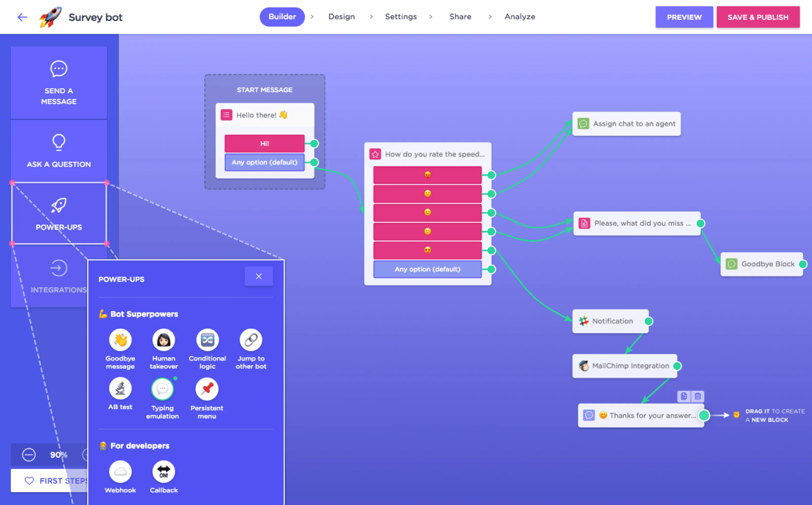Image resolution: width=812 pixels, height=505 pixels.
Task: Close the Power-Ups panel
Action: click(259, 276)
